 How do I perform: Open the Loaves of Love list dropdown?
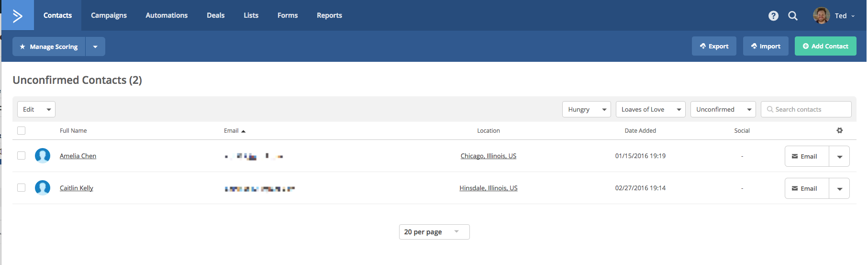[x=650, y=109]
